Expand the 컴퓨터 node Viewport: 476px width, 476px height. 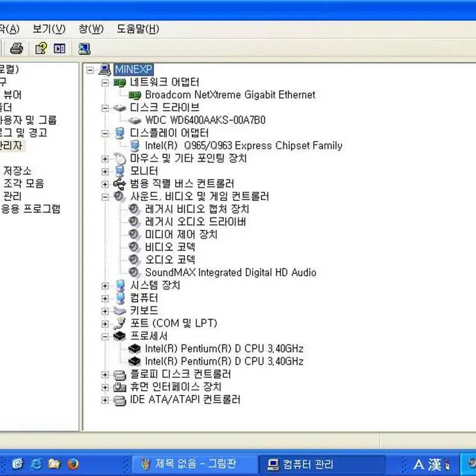click(x=105, y=299)
